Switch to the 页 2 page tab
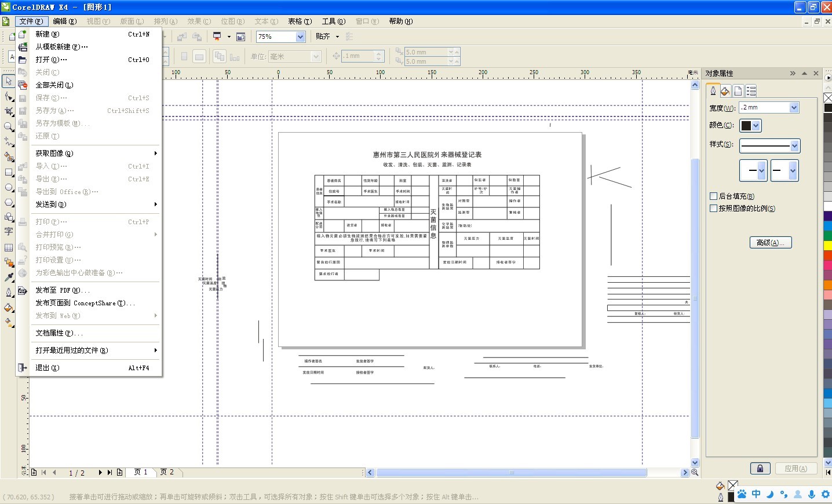The image size is (832, 504). pos(167,472)
